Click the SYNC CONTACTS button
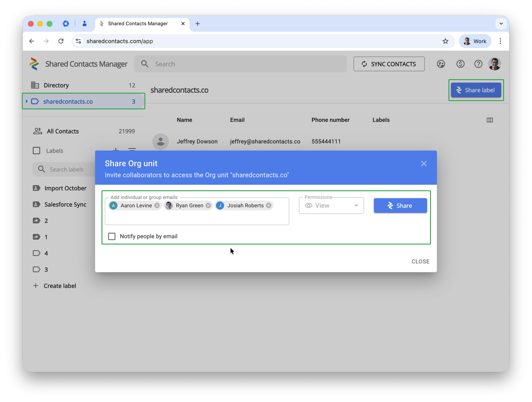The width and height of the screenshot is (532, 402). (389, 64)
